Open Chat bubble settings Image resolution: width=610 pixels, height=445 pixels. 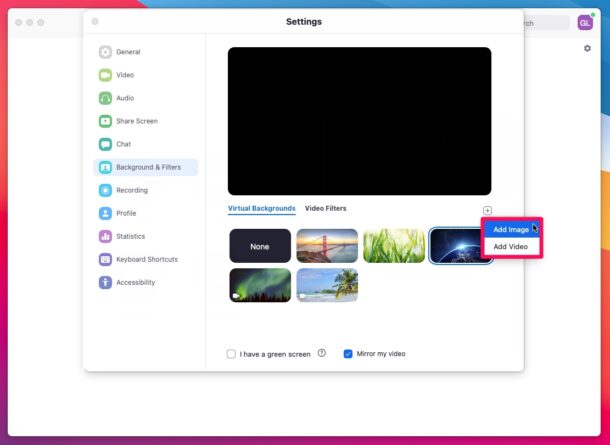[x=105, y=144]
